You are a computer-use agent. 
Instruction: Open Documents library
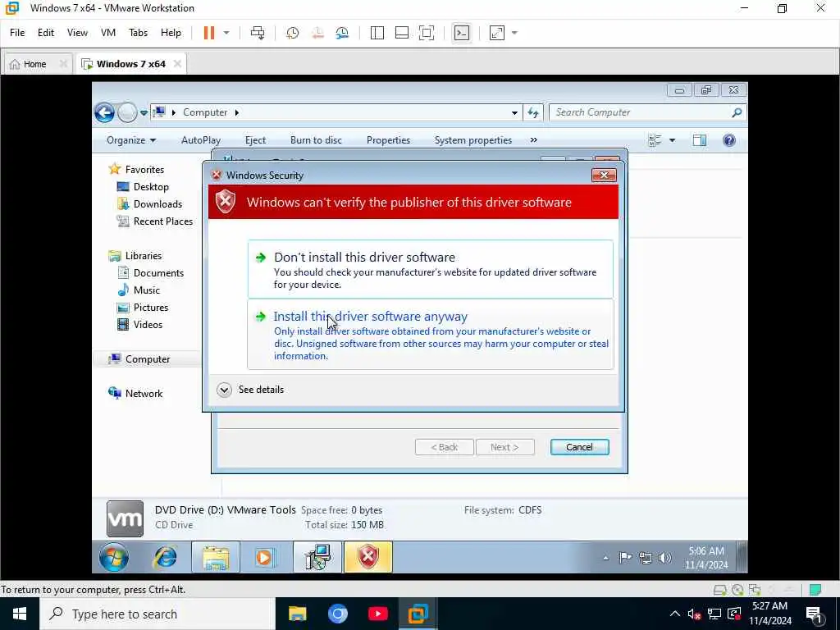click(x=151, y=273)
